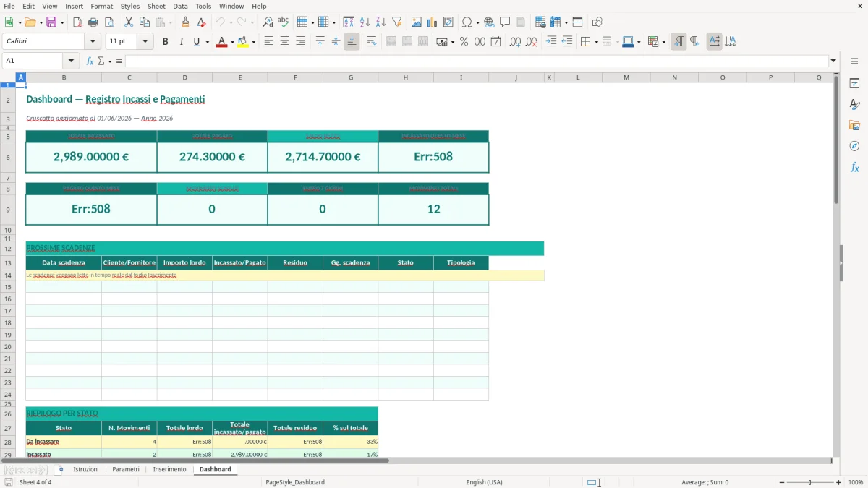Open Conditional Formatting dropdown arrow
The width and height of the screenshot is (868, 488).
pyautogui.click(x=663, y=42)
